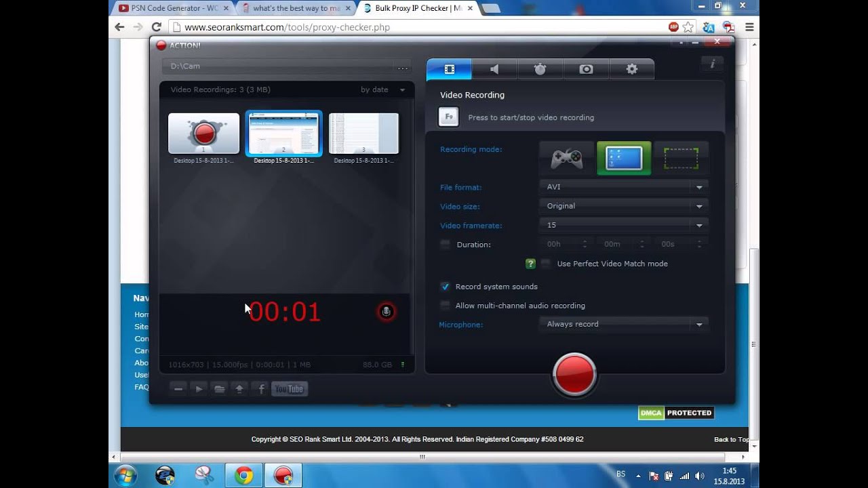The width and height of the screenshot is (868, 488).
Task: Open the Video framerate dropdown
Action: tap(624, 225)
